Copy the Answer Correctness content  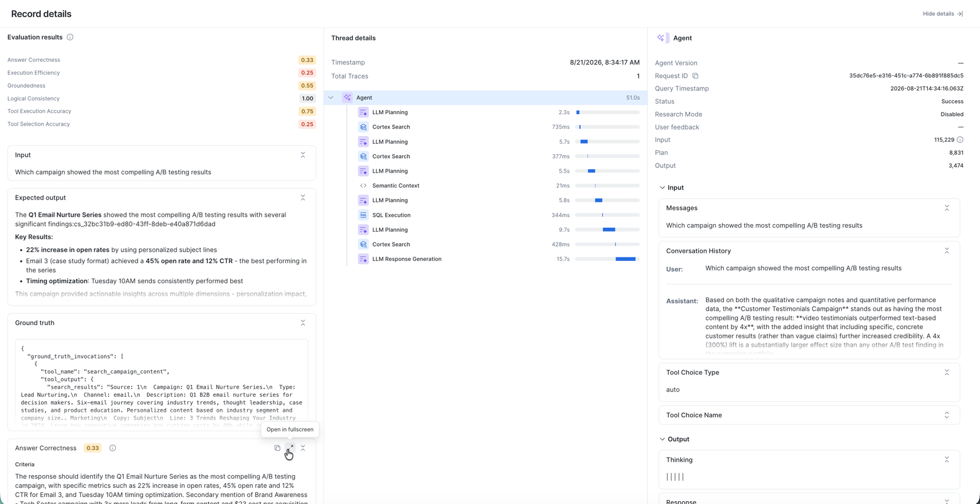coord(277,448)
